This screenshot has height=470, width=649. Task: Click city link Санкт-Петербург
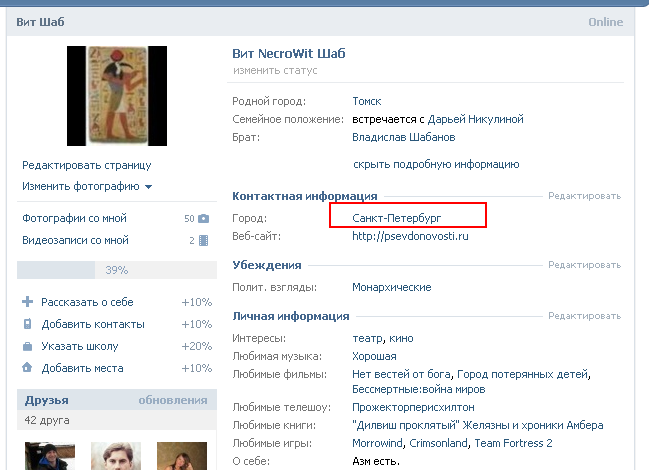[397, 218]
